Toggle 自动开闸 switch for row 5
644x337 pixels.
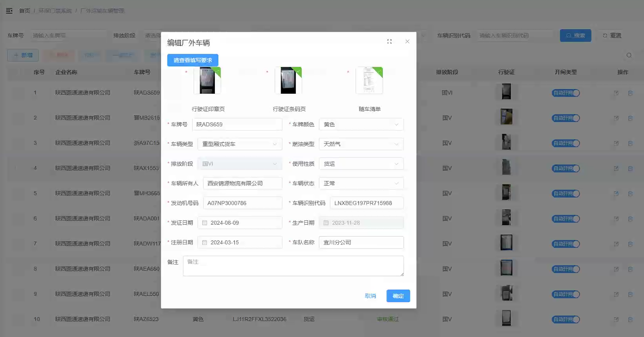pos(566,193)
